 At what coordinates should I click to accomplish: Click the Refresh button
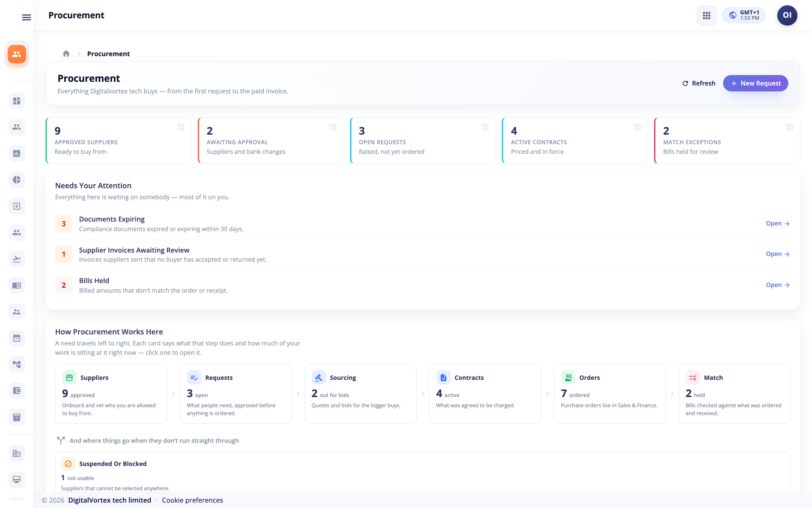point(699,83)
